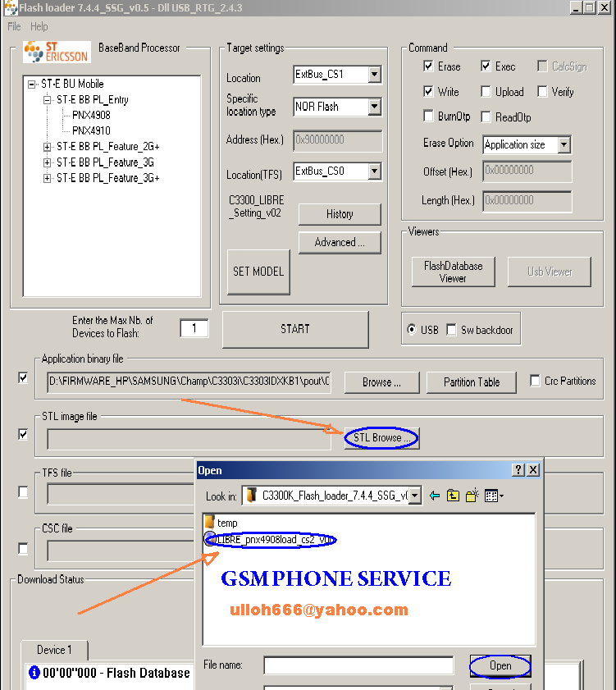
Task: Enable the Verify checkbox
Action: 542,91
